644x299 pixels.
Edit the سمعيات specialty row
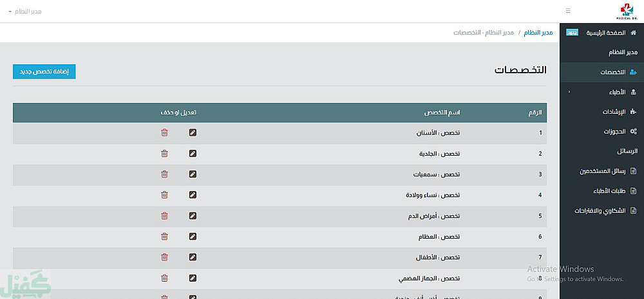coord(193,174)
